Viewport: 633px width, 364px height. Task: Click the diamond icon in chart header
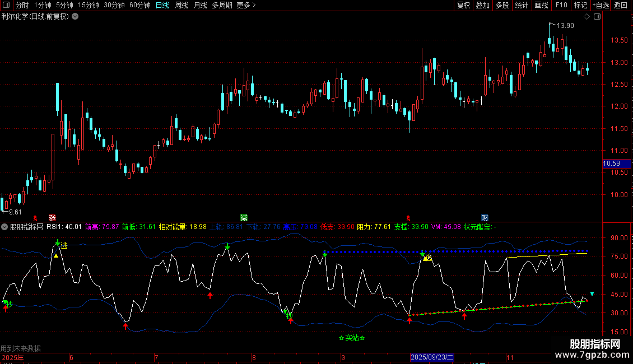[x=587, y=17]
